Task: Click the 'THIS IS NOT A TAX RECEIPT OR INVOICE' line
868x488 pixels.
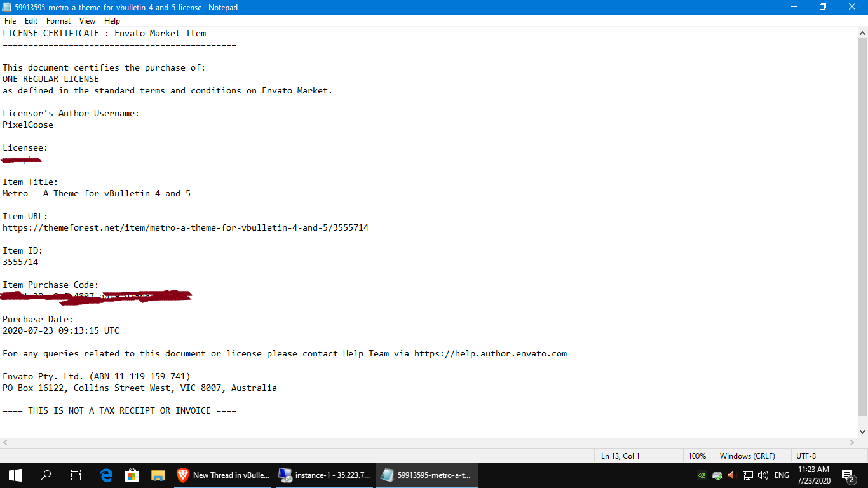Action: 119,410
